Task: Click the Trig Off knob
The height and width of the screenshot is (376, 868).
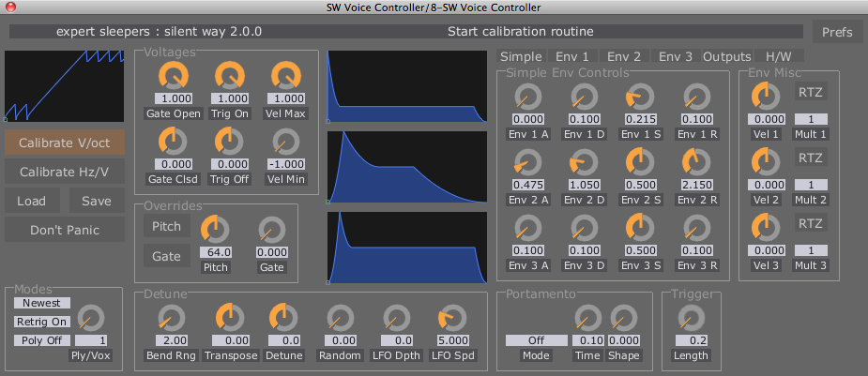Action: tap(230, 141)
